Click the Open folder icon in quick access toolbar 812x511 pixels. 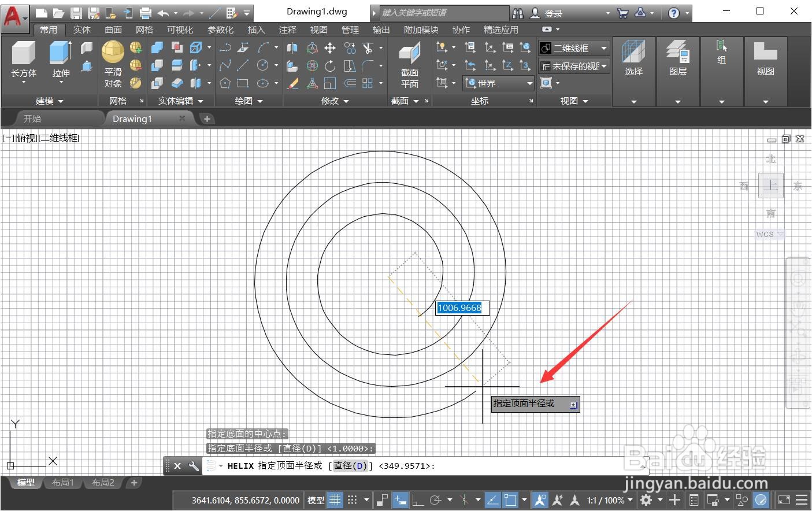58,13
